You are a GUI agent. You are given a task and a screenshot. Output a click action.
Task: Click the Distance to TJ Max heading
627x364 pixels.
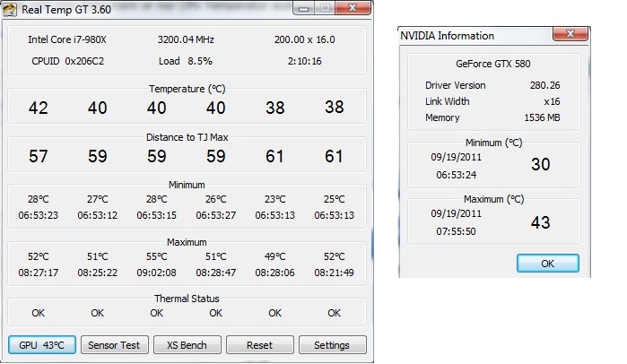click(x=187, y=137)
